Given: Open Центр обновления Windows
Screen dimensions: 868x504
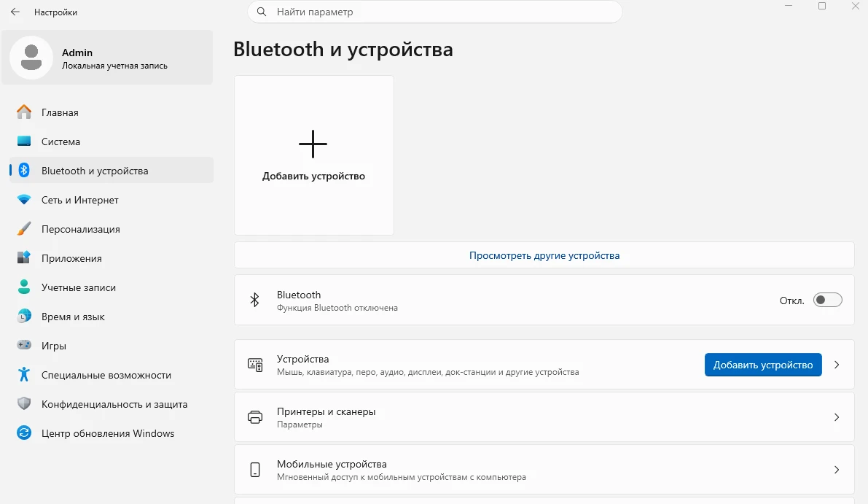Looking at the screenshot, I should click(112, 433).
